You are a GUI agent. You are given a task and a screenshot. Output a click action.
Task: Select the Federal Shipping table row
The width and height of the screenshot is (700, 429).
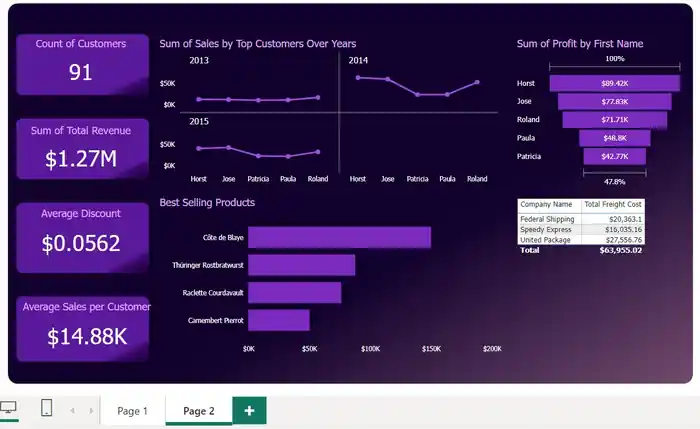coord(581,219)
